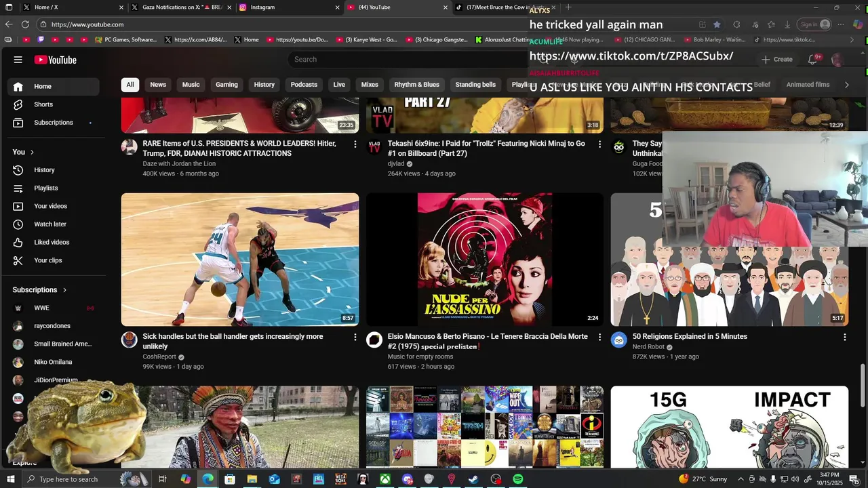Open Subscriptions in the sidebar
The height and width of the screenshot is (488, 868).
click(x=53, y=123)
